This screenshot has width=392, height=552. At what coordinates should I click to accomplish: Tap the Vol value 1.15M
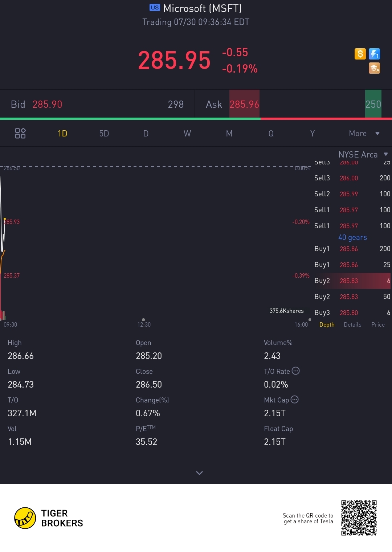coord(20,442)
